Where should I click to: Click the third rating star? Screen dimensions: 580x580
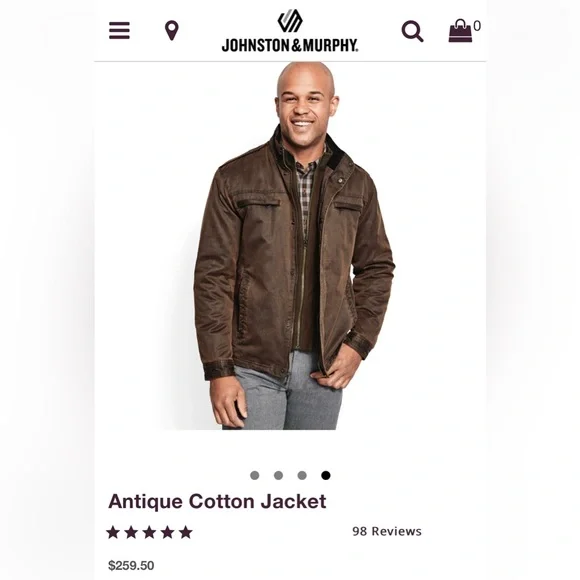coord(149,532)
